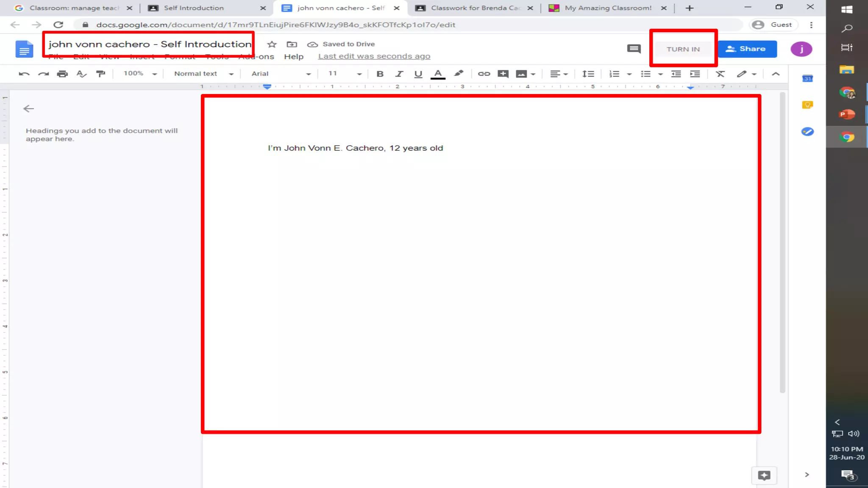Edit the document title field

click(x=150, y=44)
